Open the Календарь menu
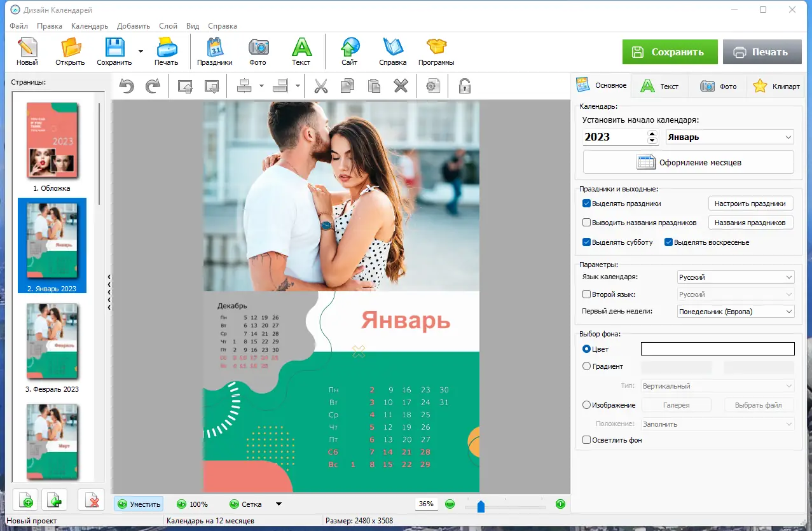The image size is (812, 531). (x=90, y=26)
